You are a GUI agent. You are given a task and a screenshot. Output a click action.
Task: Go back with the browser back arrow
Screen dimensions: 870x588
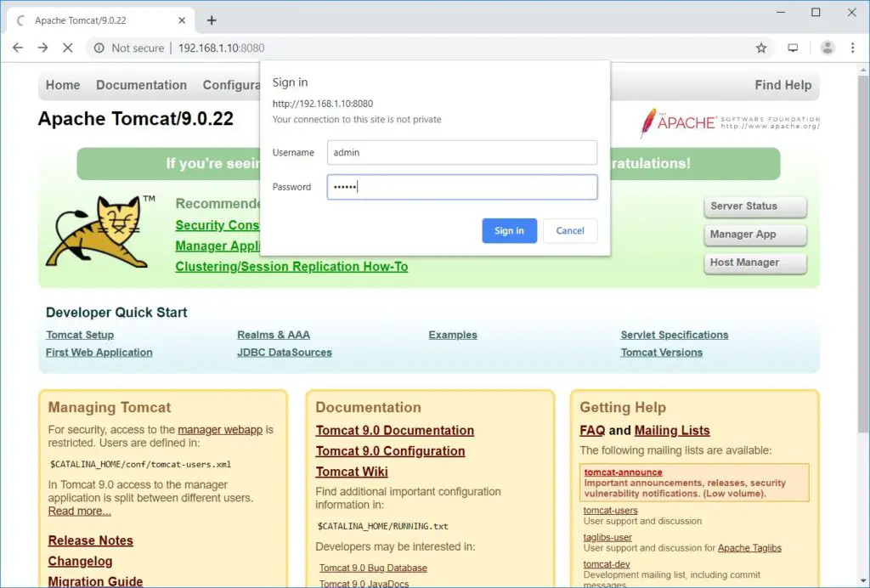pyautogui.click(x=18, y=48)
